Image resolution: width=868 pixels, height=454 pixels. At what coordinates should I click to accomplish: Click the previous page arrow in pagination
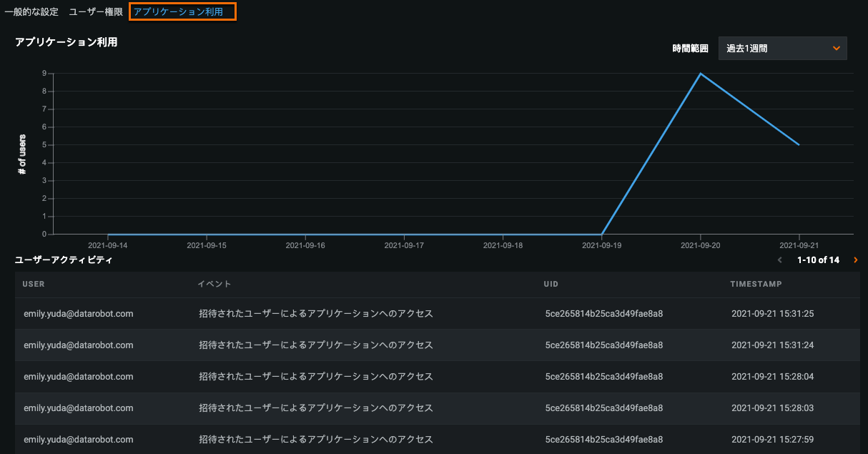[780, 260]
